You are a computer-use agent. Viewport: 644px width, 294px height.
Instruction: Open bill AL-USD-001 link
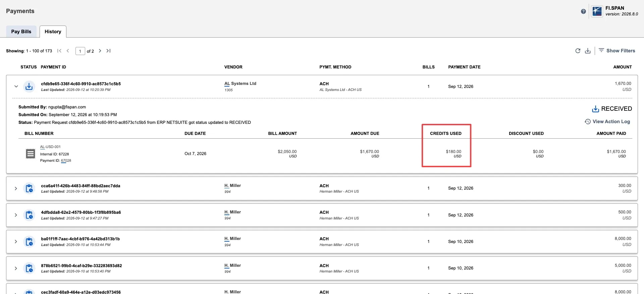[x=50, y=147]
